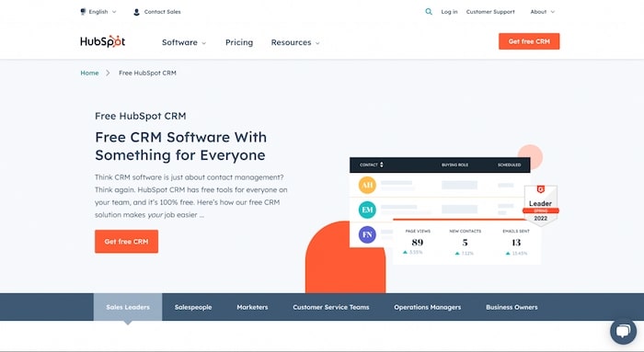Viewport: 644px width, 352px height.
Task: Go to Home breadcrumb link
Action: (89, 73)
